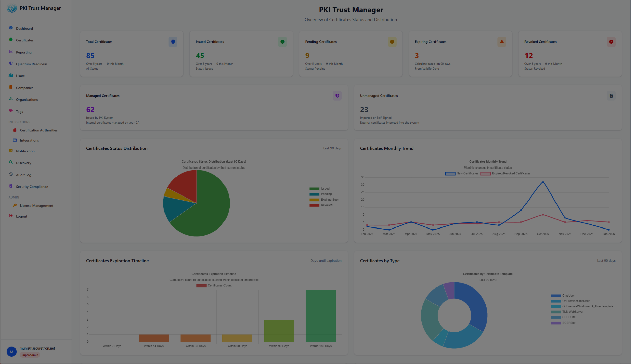Click the Companies sidebar icon
This screenshot has height=364, width=631.
[11, 87]
